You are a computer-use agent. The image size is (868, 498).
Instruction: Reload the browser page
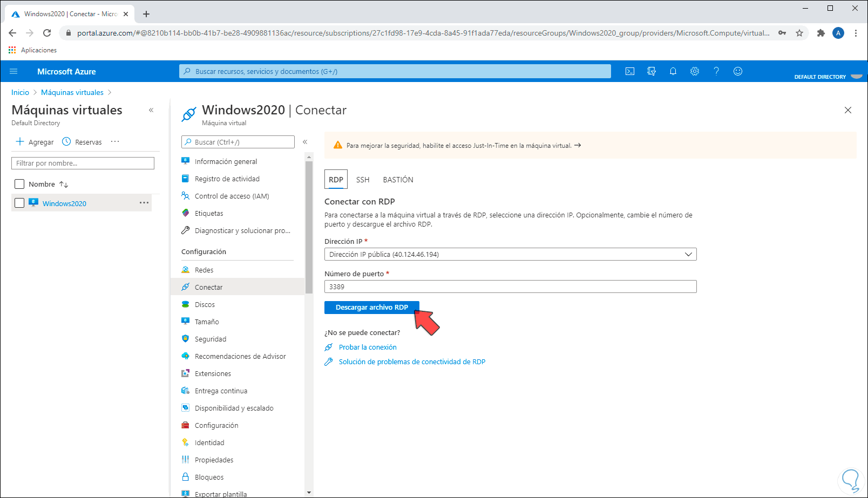tap(47, 33)
